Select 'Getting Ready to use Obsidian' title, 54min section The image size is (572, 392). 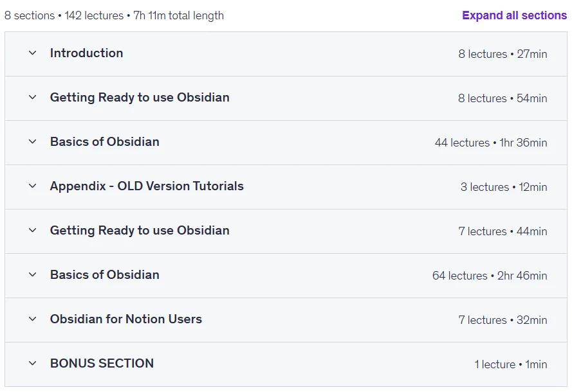pyautogui.click(x=140, y=97)
